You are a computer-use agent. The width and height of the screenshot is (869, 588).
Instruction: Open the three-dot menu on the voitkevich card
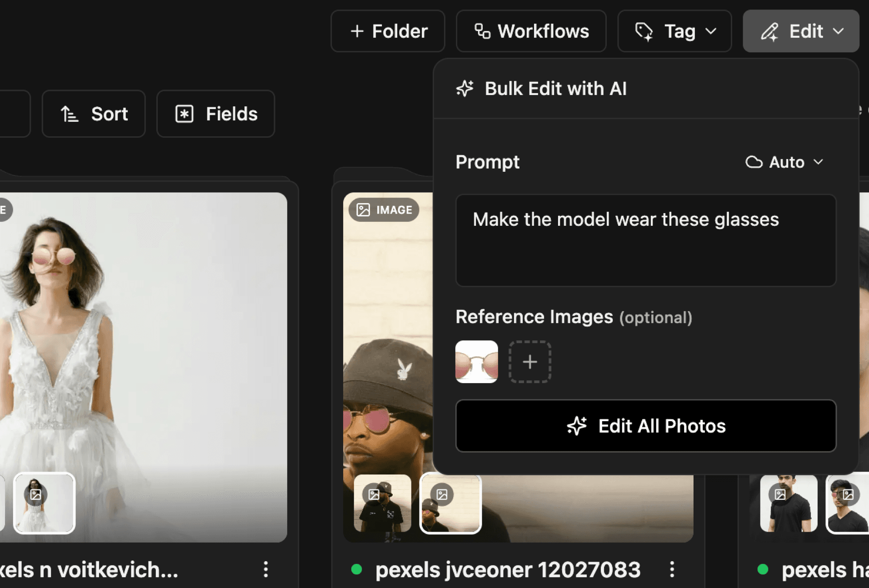pos(266,569)
